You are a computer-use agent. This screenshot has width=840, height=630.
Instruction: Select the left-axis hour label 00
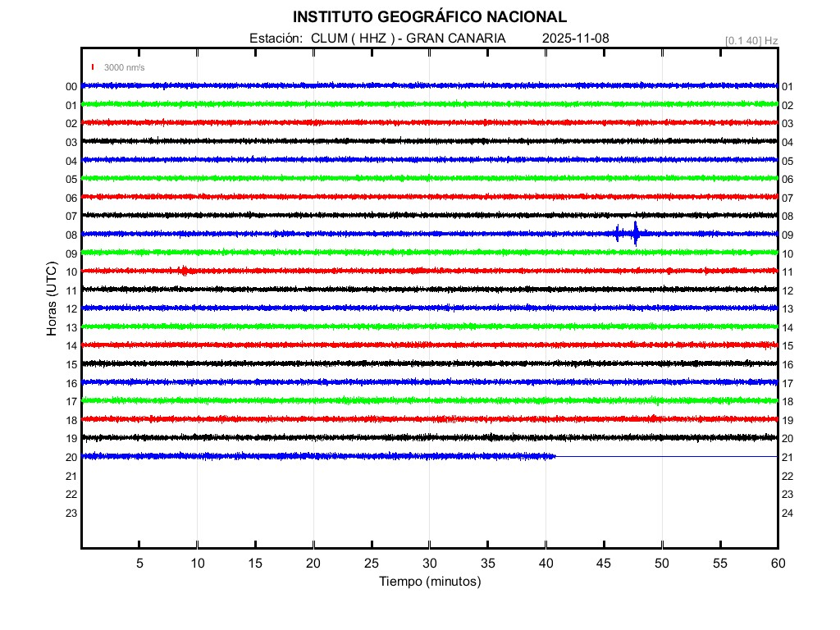[x=71, y=86]
